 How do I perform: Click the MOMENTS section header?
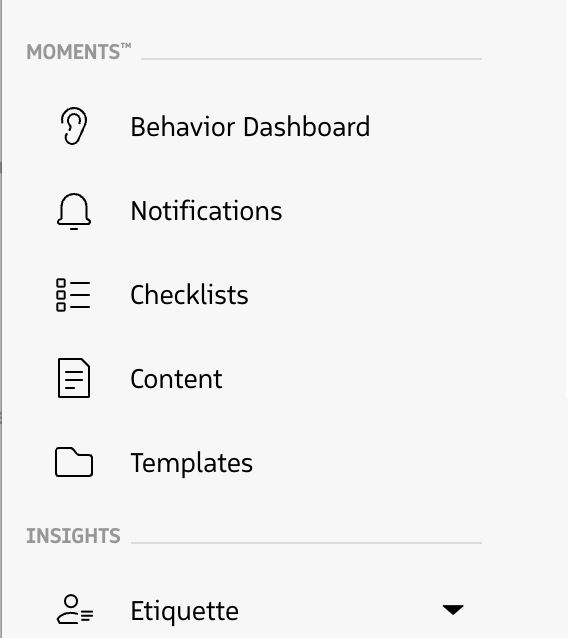click(x=74, y=52)
